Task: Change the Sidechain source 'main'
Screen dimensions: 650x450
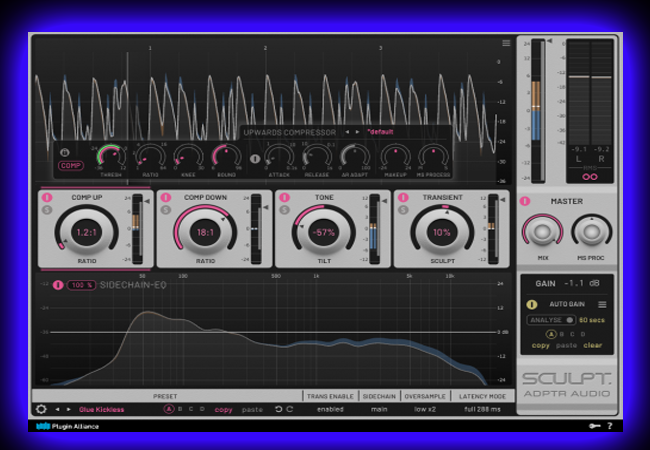Action: (x=379, y=409)
